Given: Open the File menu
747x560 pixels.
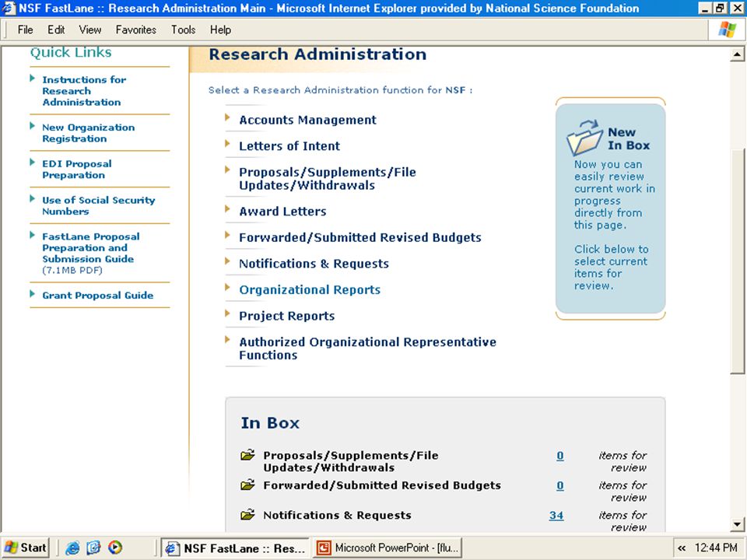Looking at the screenshot, I should point(25,30).
